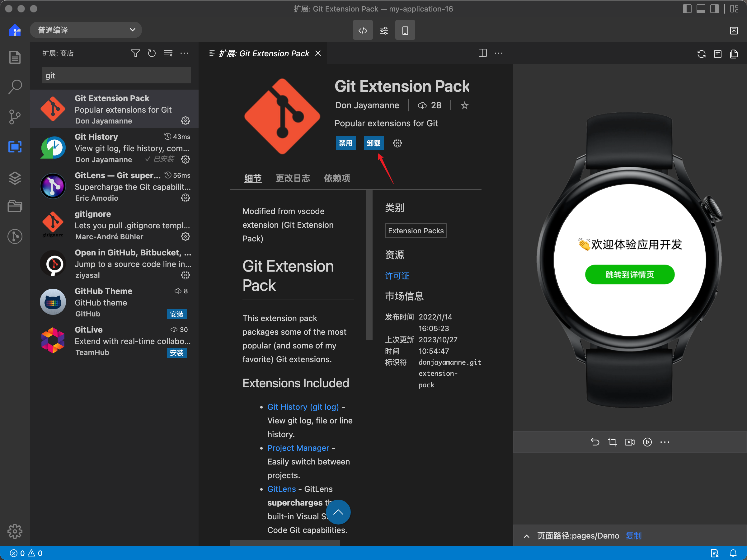Filter extensions with the funnel icon
This screenshot has height=560, width=747.
135,53
